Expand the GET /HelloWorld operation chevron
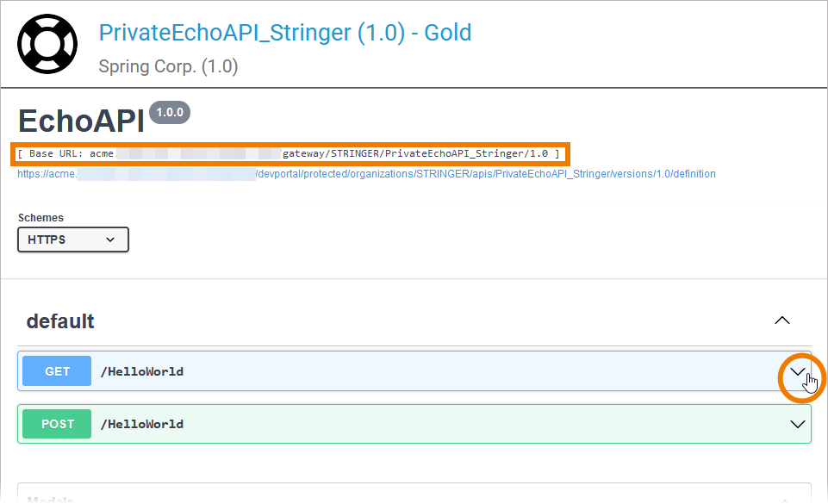828x504 pixels. tap(798, 372)
